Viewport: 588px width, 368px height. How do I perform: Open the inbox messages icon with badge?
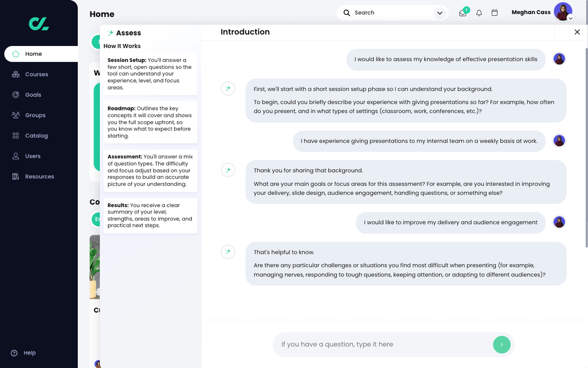coord(463,12)
